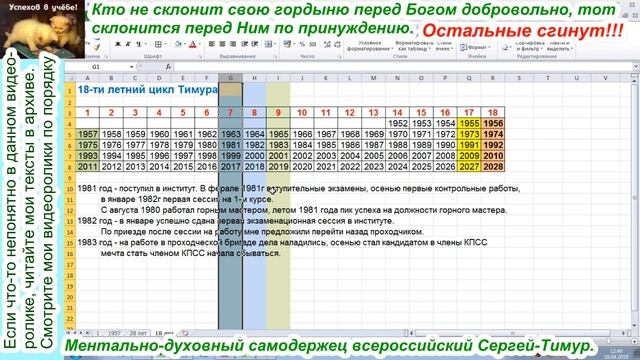Select the 18 лет sheet tab

click(x=164, y=333)
